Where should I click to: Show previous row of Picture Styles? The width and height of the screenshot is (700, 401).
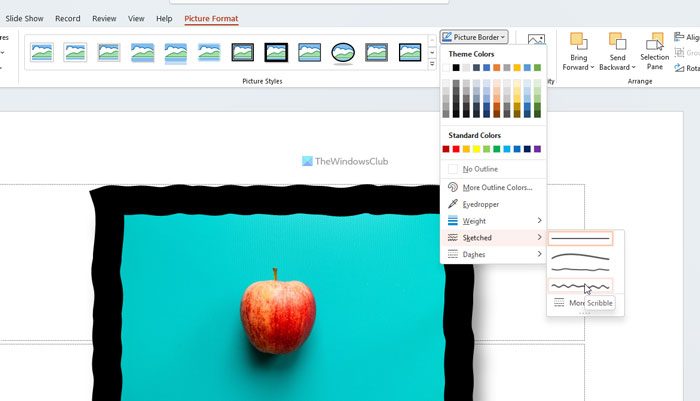click(x=432, y=41)
